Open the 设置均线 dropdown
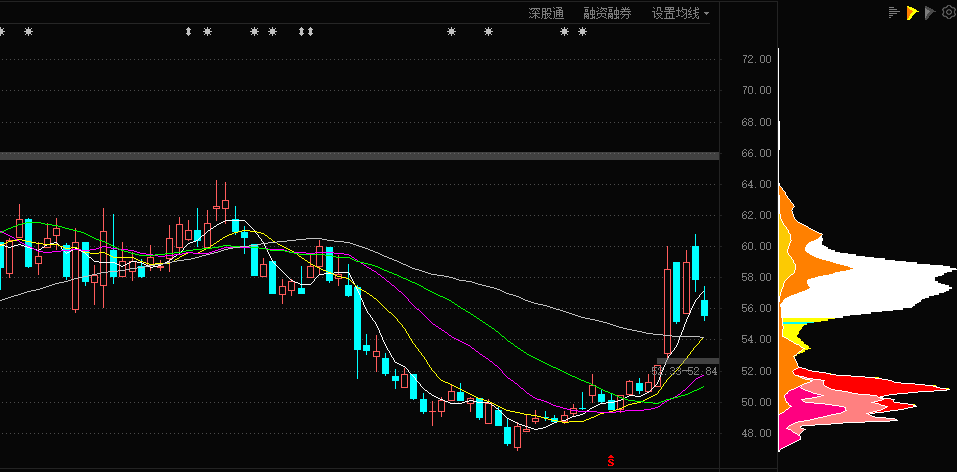Viewport: 957px width, 472px height. click(x=681, y=13)
